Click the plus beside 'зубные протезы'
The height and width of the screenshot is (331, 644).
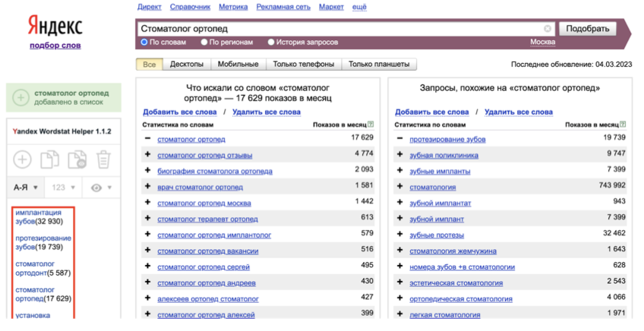click(x=400, y=235)
